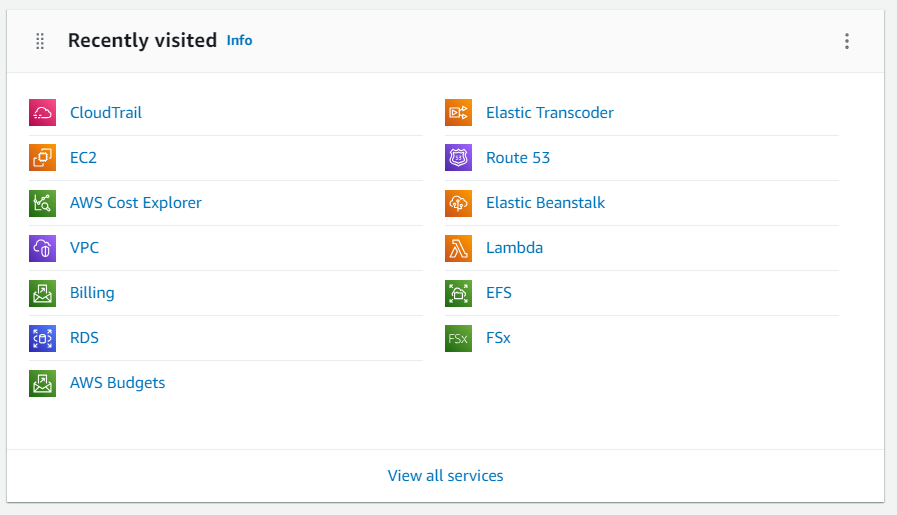Open the Elastic Beanstalk link
The image size is (897, 515).
[x=545, y=203]
